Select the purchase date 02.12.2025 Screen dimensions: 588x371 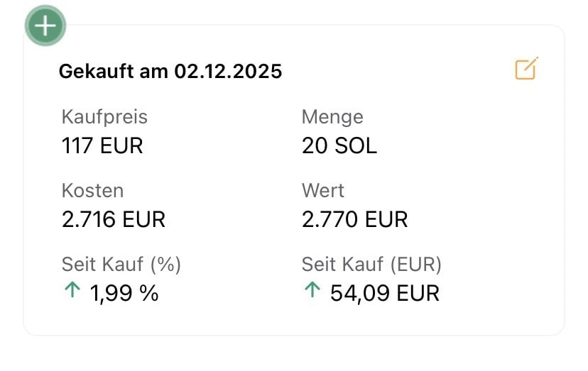[228, 72]
